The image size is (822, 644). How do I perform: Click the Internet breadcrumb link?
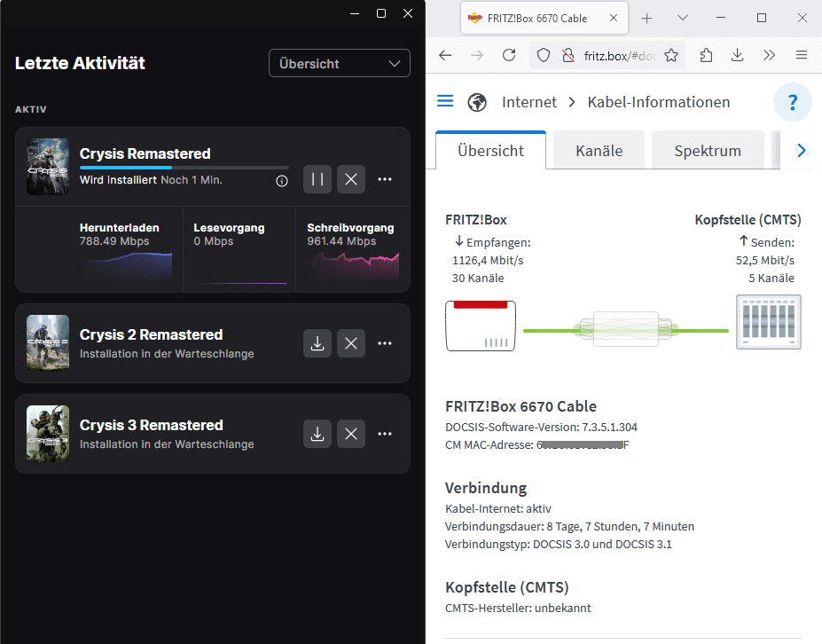529,102
